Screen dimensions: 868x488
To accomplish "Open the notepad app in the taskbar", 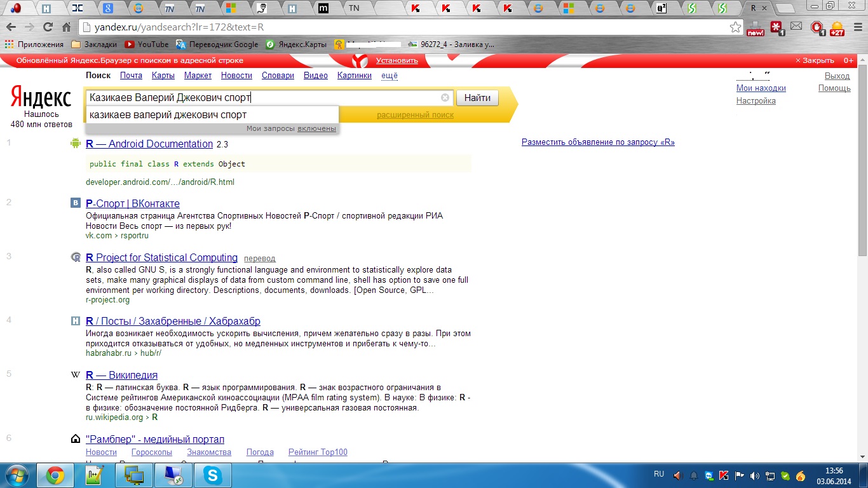I will (95, 475).
